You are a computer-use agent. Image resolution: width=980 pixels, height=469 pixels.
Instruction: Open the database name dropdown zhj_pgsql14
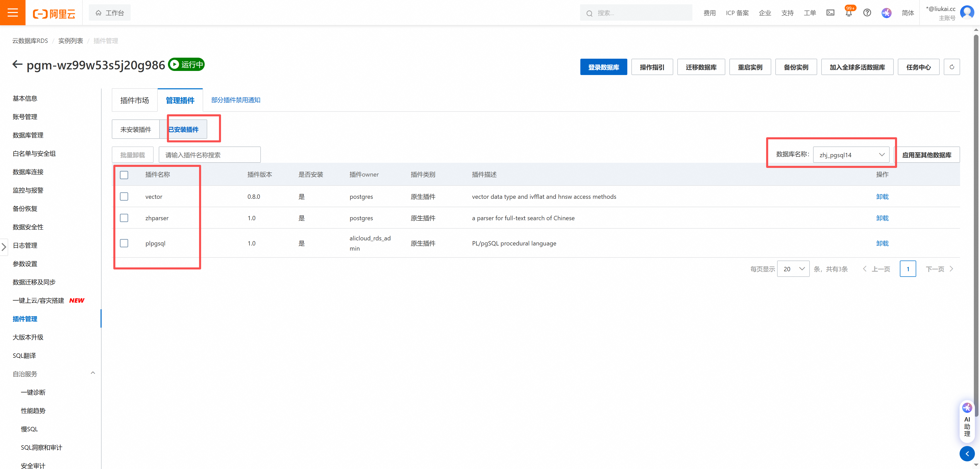click(851, 155)
